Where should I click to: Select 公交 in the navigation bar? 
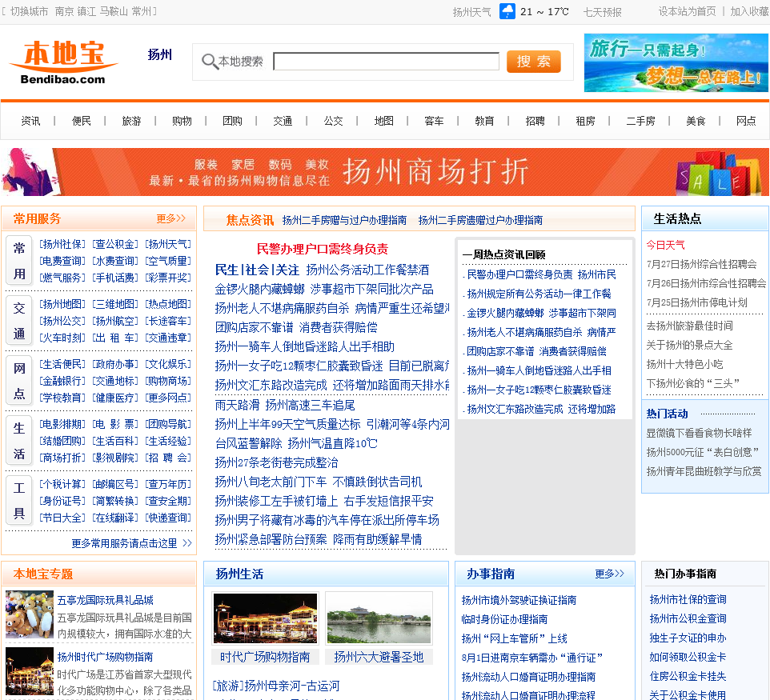click(x=334, y=121)
